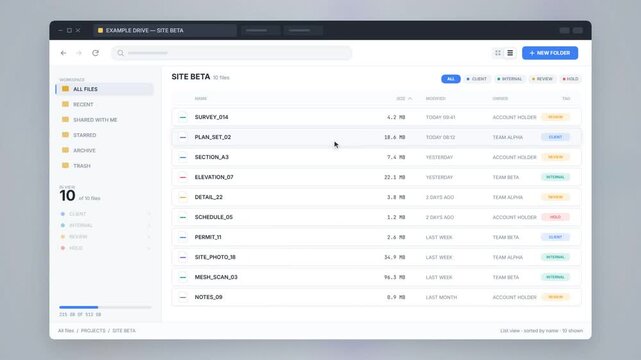
Task: Click the INTERNAL tag on ELEVATION_07
Action: tap(555, 177)
